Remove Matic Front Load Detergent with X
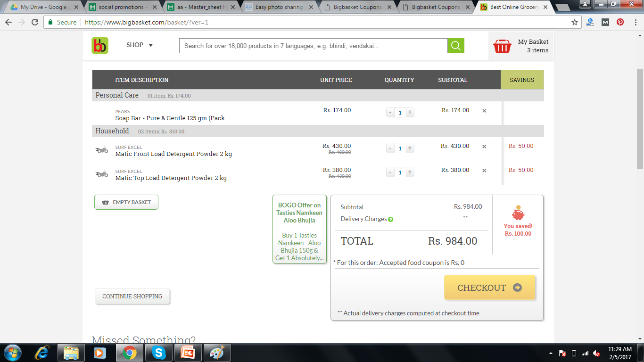Viewport: 644px width, 362px height. pyautogui.click(x=484, y=147)
